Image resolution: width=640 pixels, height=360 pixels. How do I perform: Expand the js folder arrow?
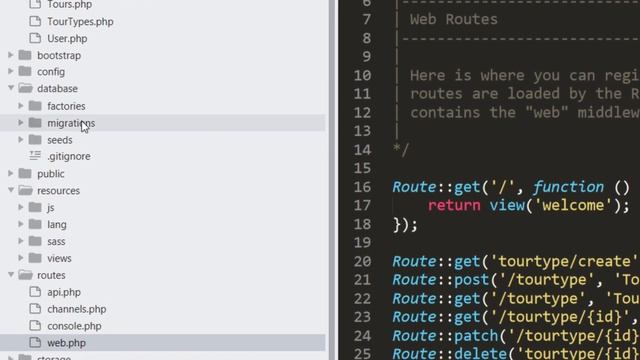tap(21, 207)
